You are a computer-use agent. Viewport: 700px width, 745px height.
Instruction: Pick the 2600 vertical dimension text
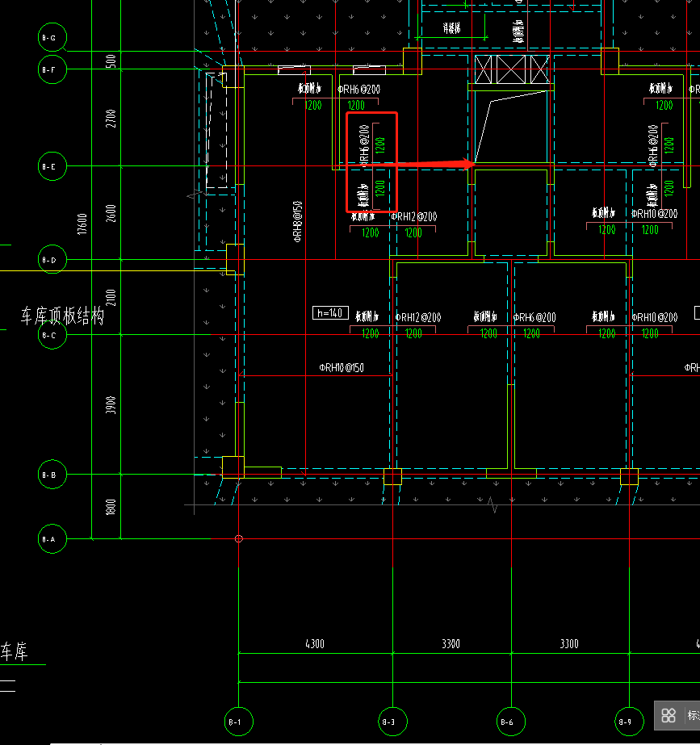point(111,213)
